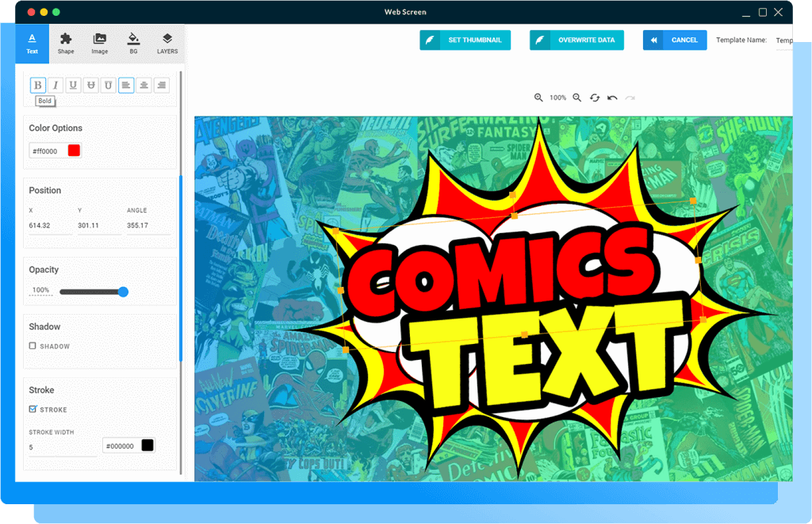The width and height of the screenshot is (812, 524).
Task: Zoom in on the canvas
Action: (x=538, y=97)
